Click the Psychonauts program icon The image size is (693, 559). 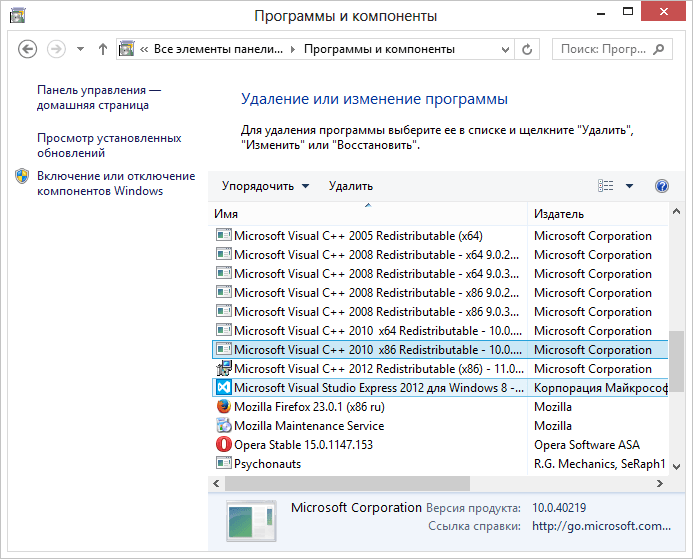click(x=224, y=463)
